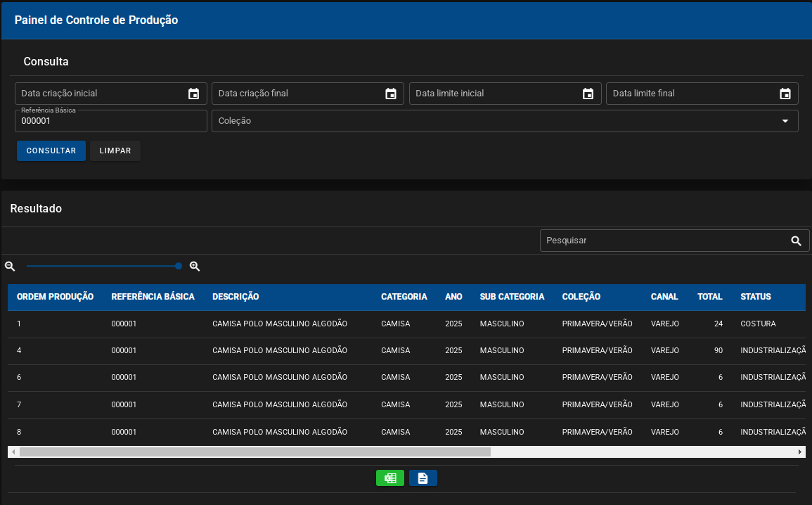Open calendar for Data limite final

[x=785, y=94]
